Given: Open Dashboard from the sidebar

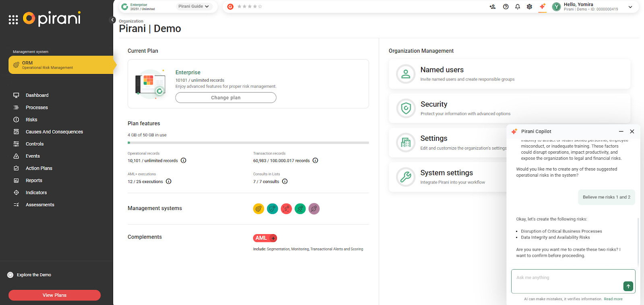Looking at the screenshot, I should (37, 95).
